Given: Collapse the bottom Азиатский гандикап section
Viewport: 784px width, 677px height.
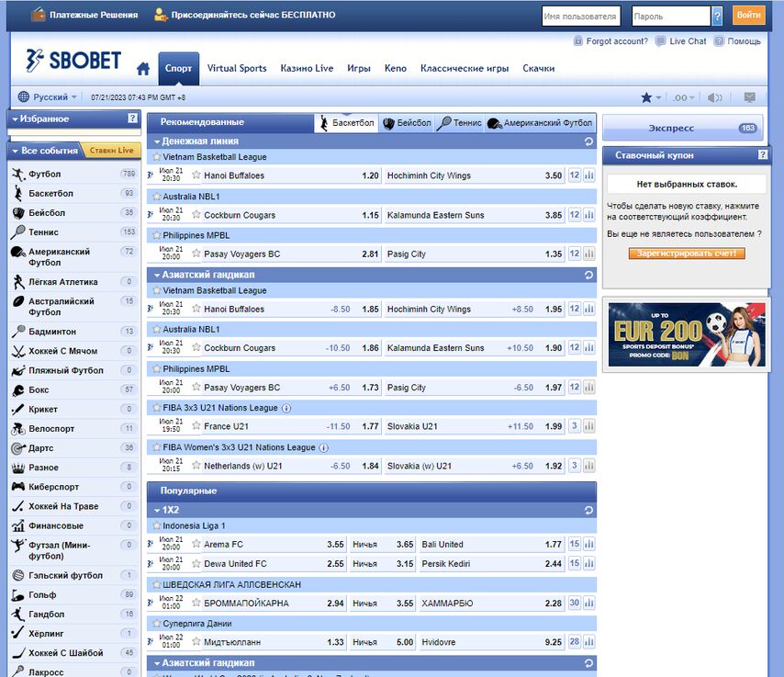Looking at the screenshot, I should [157, 663].
